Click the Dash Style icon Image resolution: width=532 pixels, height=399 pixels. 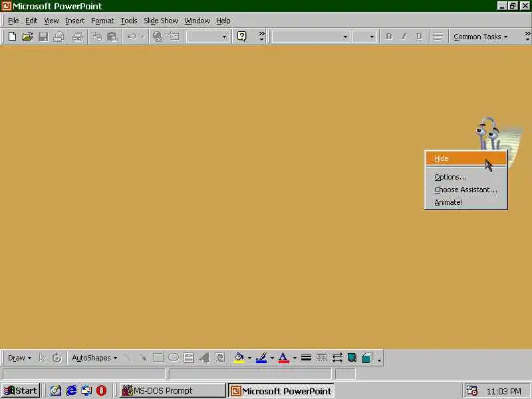(321, 358)
